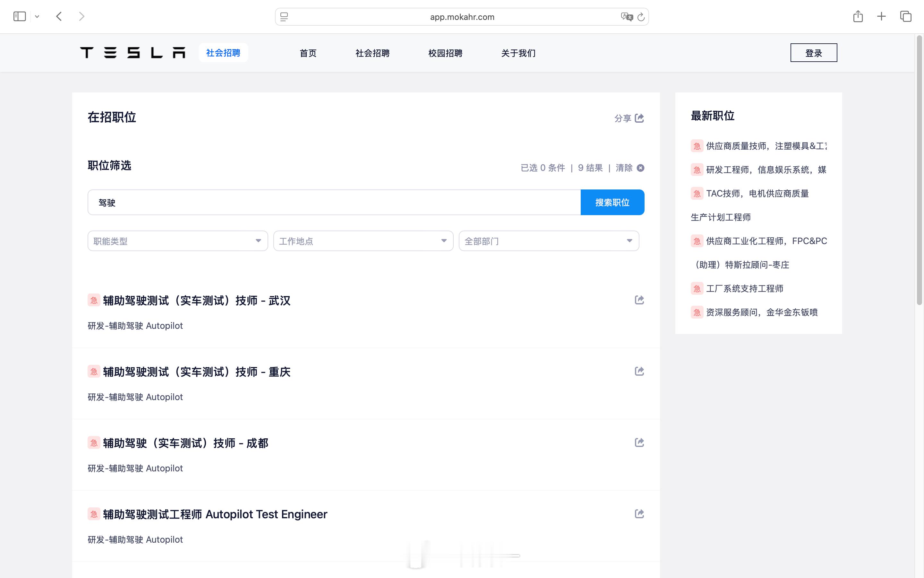The width and height of the screenshot is (924, 578).
Task: Open latest job 研发工程师，信息娱乐系统
Action: [766, 170]
